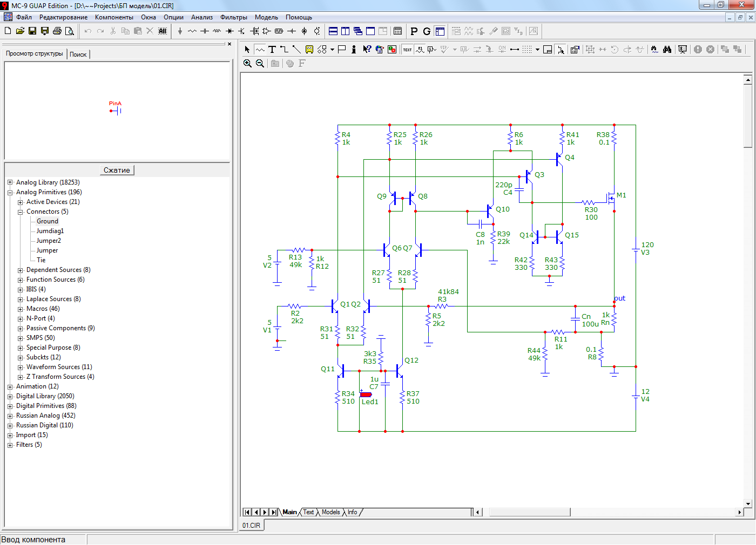The image size is (756, 545).
Task: Select Ground item in Connectors list
Action: click(48, 221)
